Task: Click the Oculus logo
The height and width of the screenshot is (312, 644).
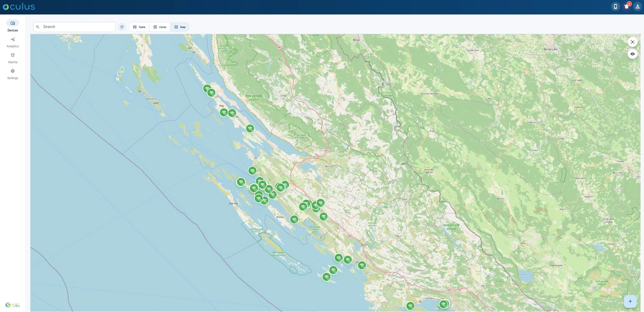Action: [x=19, y=6]
